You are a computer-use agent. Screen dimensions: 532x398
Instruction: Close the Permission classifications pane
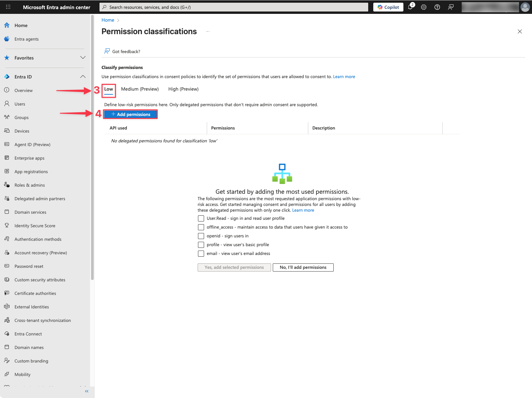click(520, 31)
